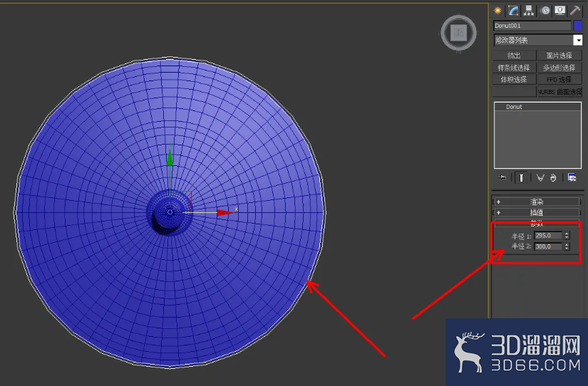Click the 半径 2 spinner arrows
588x386 pixels.
point(567,246)
